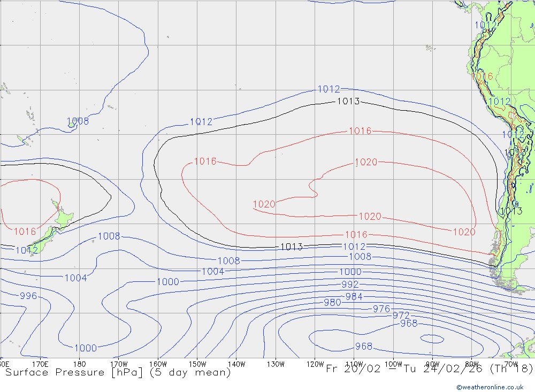Click red 1016 label west of New Zealand
The image size is (535, 392).
coord(25,232)
